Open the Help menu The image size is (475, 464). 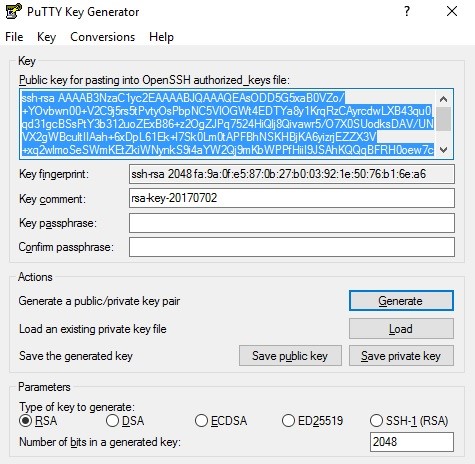(x=161, y=37)
